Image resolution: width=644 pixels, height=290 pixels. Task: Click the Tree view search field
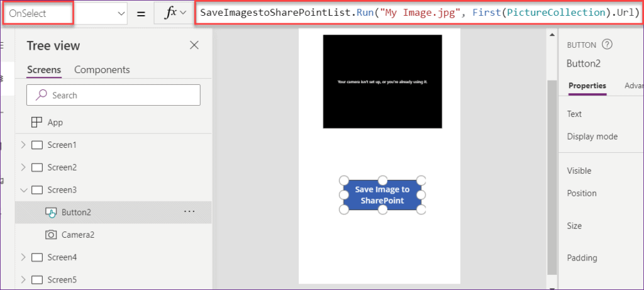(113, 95)
